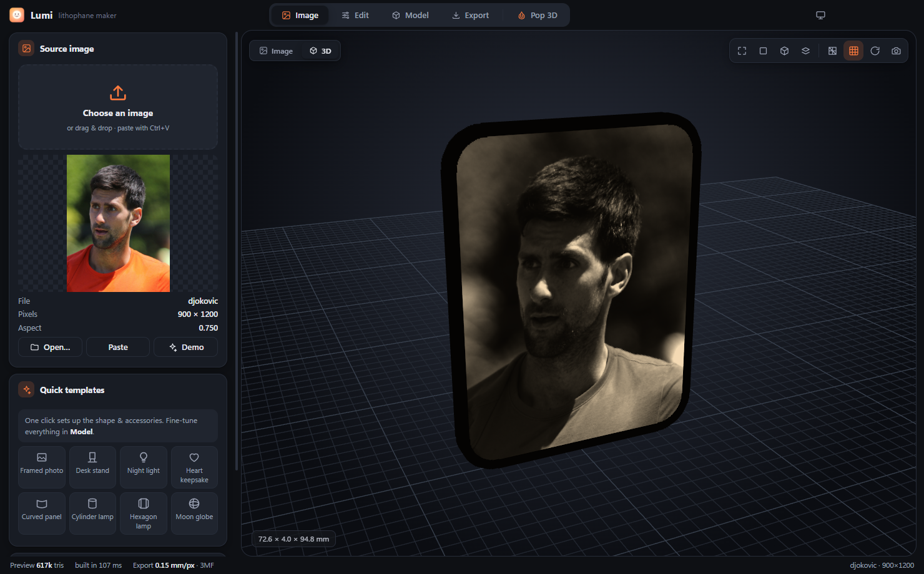
Task: Apply the Moon globe template
Action: (194, 513)
